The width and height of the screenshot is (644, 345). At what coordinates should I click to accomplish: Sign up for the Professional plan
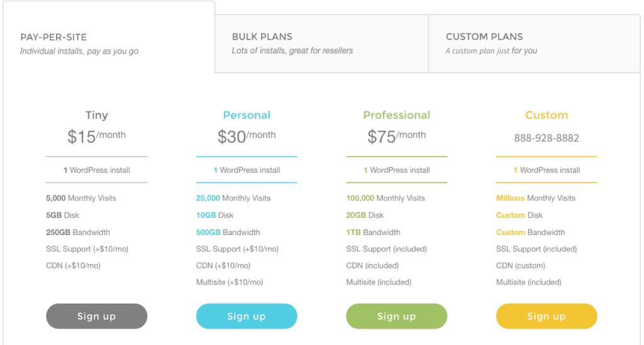coord(396,316)
